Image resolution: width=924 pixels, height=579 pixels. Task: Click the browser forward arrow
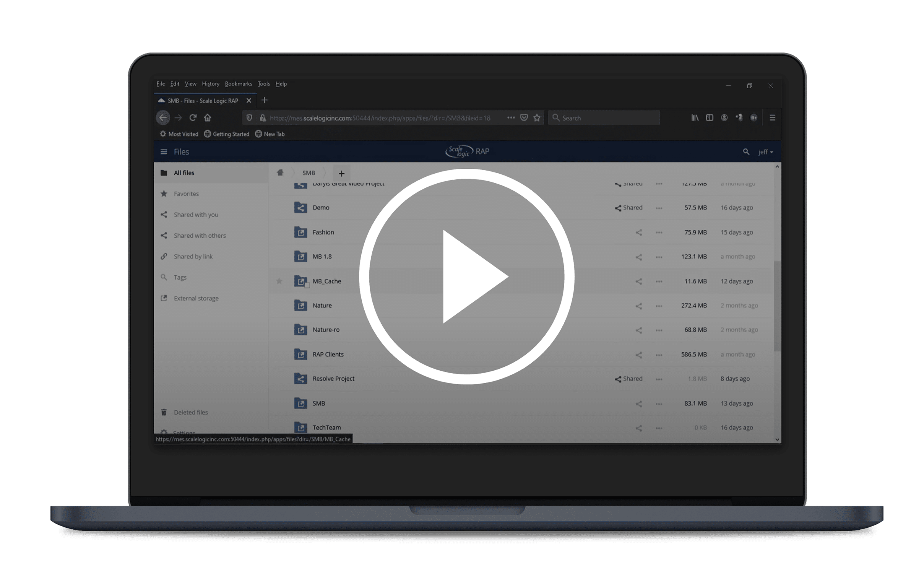tap(178, 117)
